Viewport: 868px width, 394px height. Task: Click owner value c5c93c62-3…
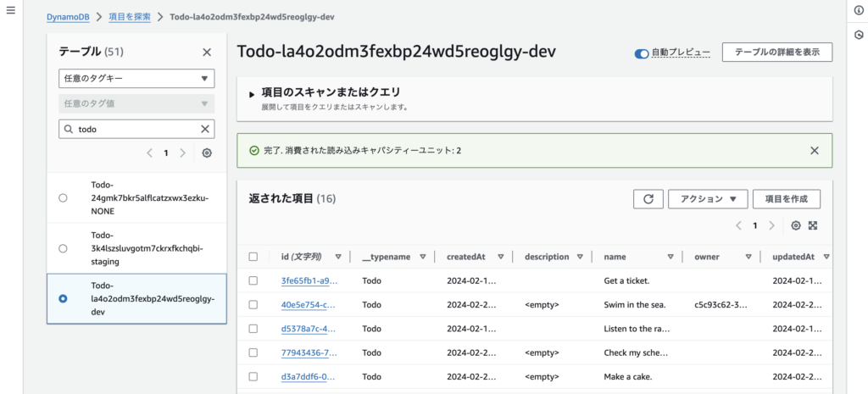(x=721, y=304)
